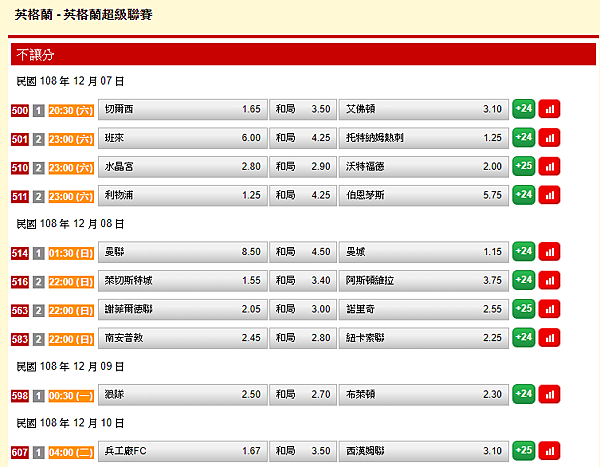Pick 南安普敦 home win at 2.45

183,338
